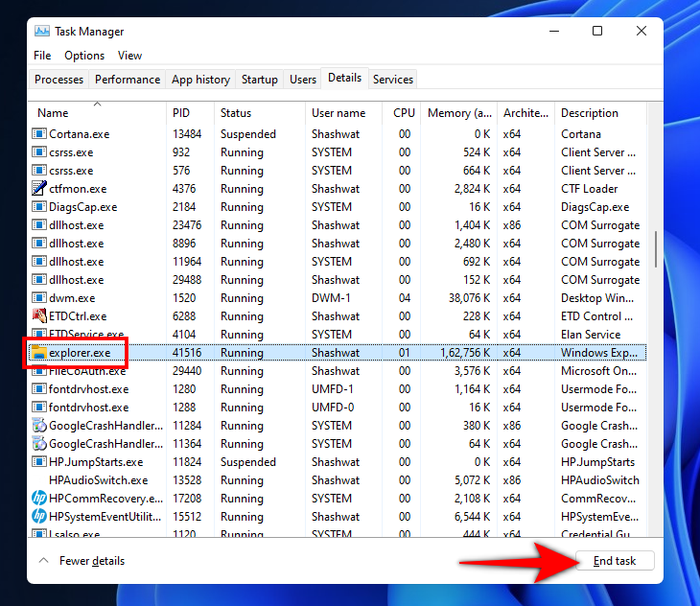Click the dwm.exe process icon
700x606 pixels.
(x=39, y=298)
